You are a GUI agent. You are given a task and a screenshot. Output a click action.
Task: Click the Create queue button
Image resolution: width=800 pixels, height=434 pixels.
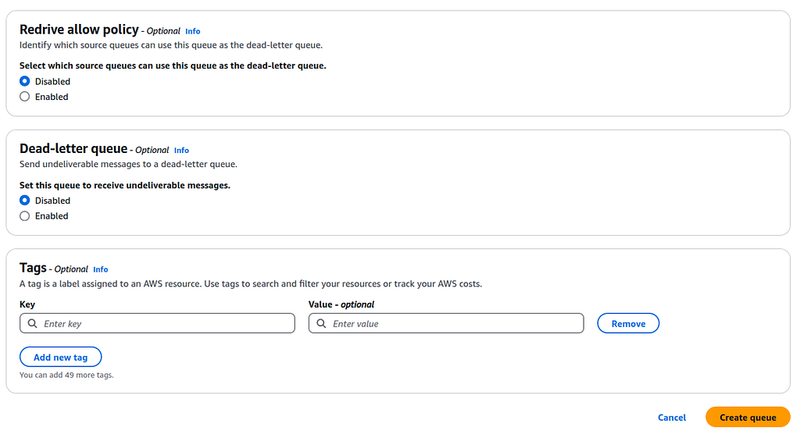(747, 417)
